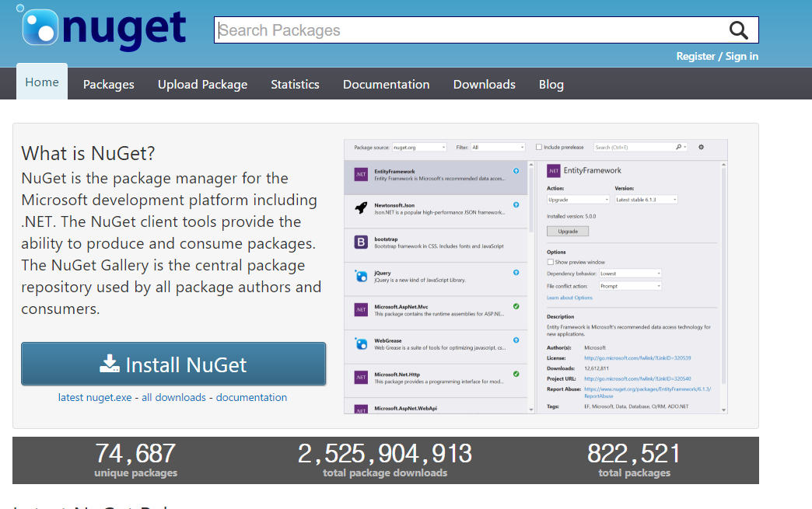812x509 pixels.
Task: Open the Statistics menu item
Action: [295, 85]
